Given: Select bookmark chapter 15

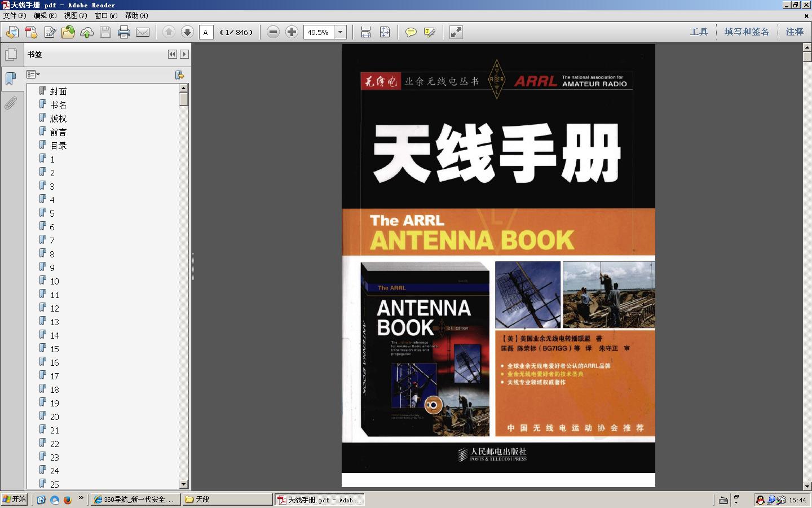Looking at the screenshot, I should point(55,349).
